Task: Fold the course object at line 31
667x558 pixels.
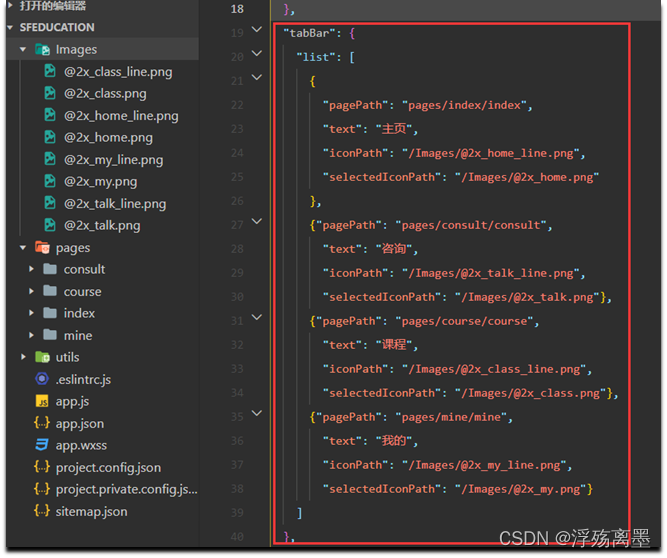Action: pos(257,317)
